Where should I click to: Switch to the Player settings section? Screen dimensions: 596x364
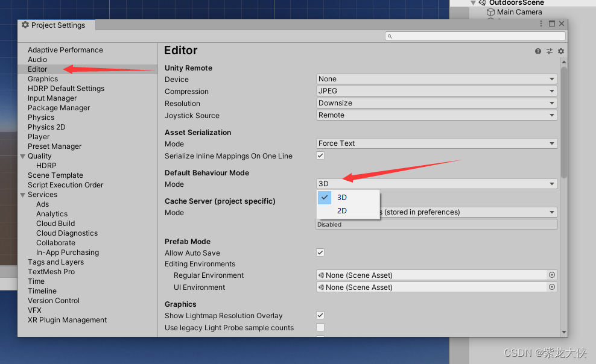[39, 136]
